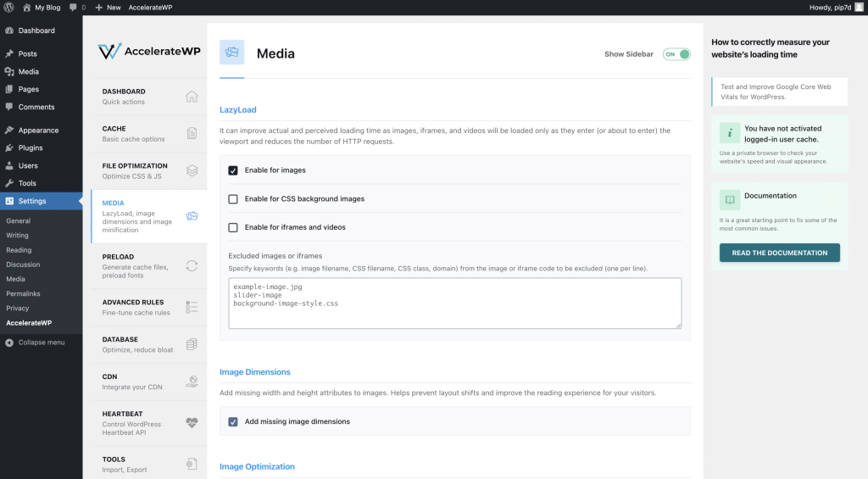This screenshot has height=479, width=868.
Task: Switch to the PRELOAD tab
Action: click(149, 266)
